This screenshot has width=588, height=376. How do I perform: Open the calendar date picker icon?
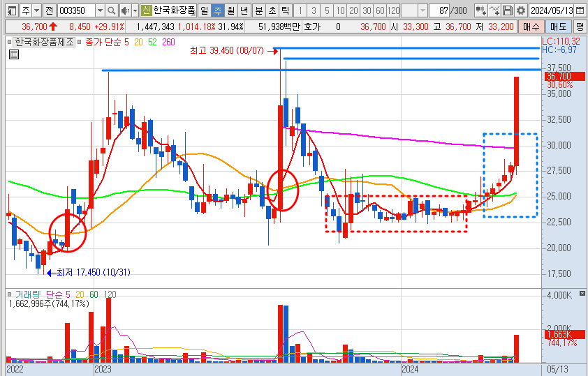[580, 10]
